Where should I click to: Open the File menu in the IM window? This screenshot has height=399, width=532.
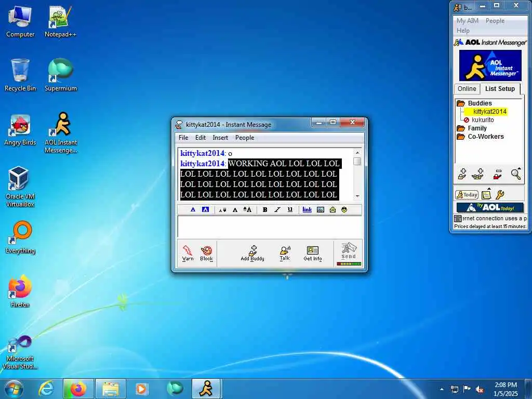click(183, 138)
